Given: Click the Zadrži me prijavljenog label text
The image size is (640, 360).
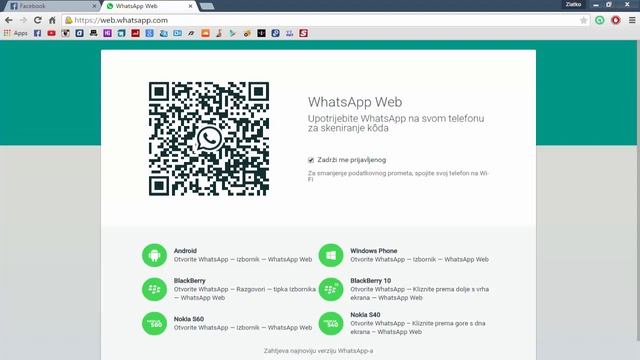Looking at the screenshot, I should point(352,160).
